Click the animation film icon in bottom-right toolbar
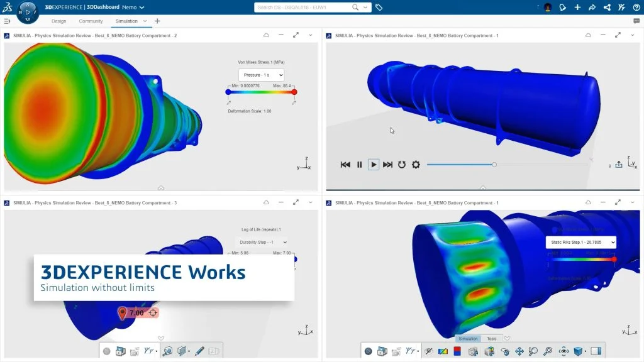This screenshot has width=644, height=362. (382, 351)
